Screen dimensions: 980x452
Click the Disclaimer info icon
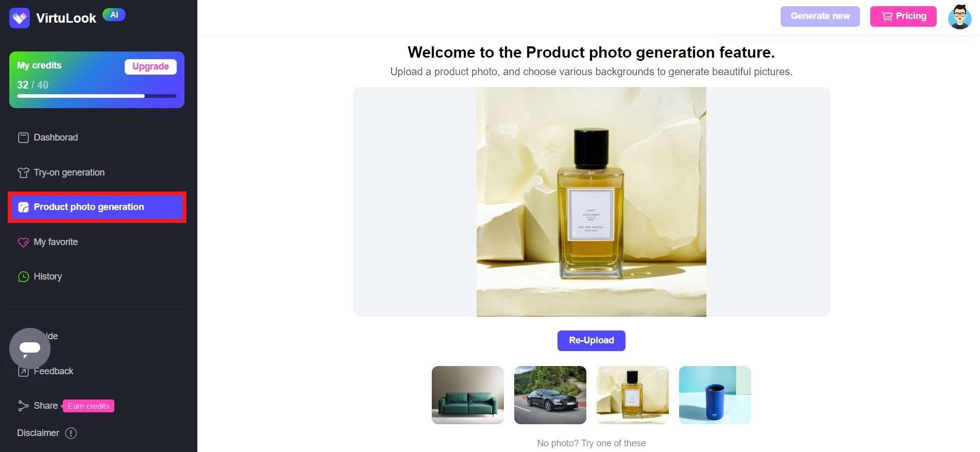click(71, 433)
